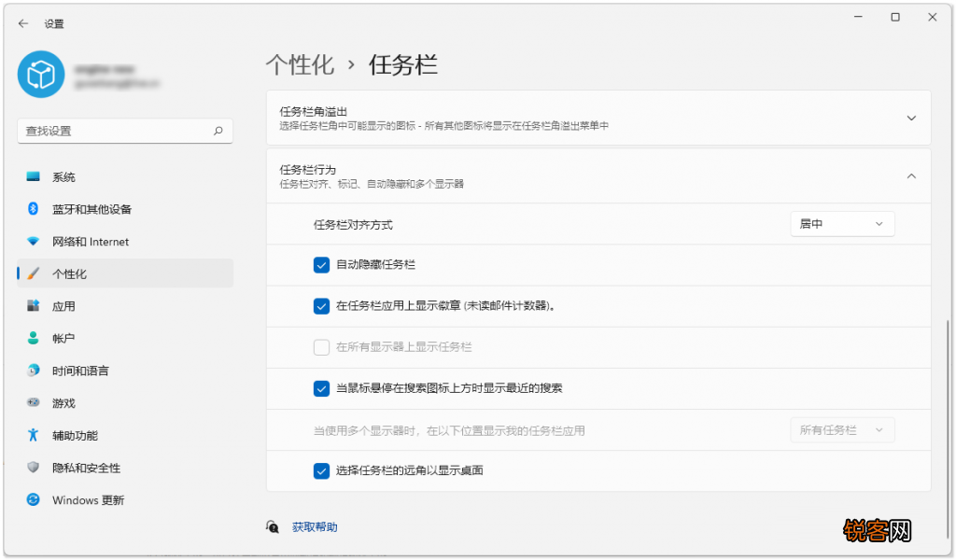This screenshot has width=956, height=560.
Task: Click the 系统 monitor icon
Action: click(x=33, y=176)
